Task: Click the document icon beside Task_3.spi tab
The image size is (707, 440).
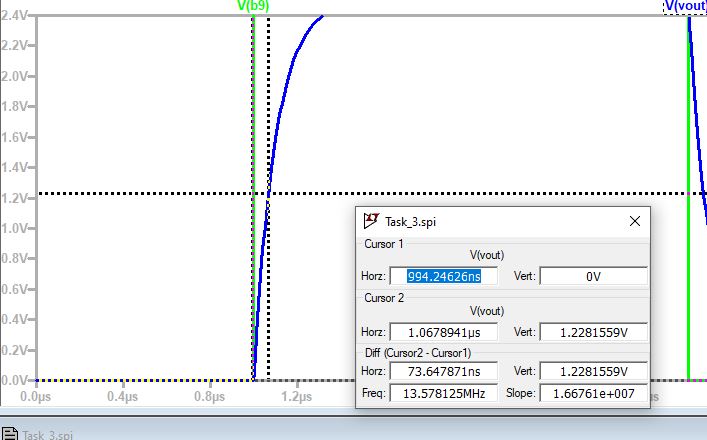Action: (10, 434)
